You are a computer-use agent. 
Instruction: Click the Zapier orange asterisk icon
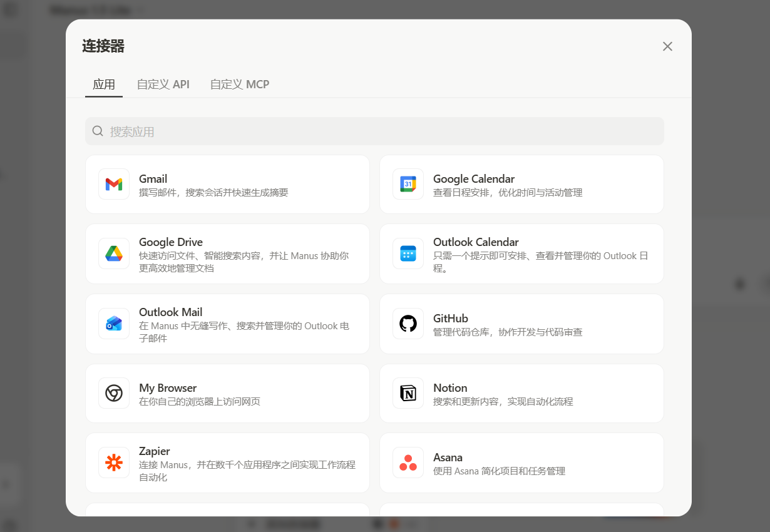(x=114, y=463)
